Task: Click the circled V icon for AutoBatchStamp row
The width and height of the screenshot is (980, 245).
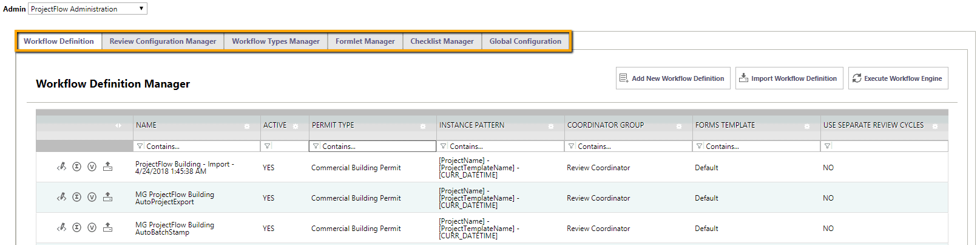Action: 92,227
